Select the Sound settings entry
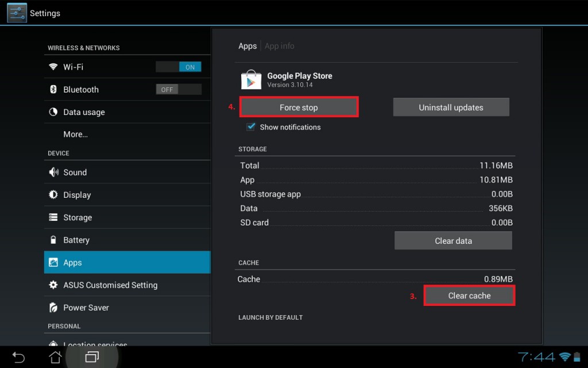 pos(127,172)
